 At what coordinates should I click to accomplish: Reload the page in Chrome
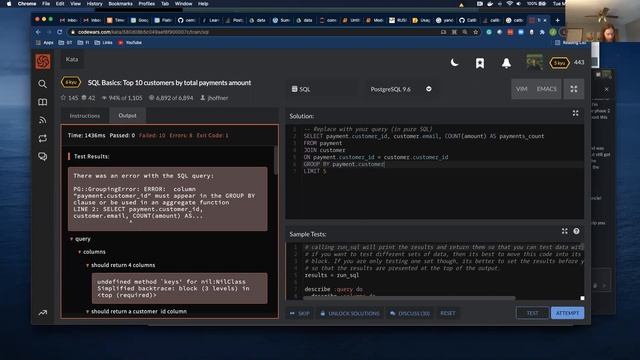pyautogui.click(x=60, y=32)
